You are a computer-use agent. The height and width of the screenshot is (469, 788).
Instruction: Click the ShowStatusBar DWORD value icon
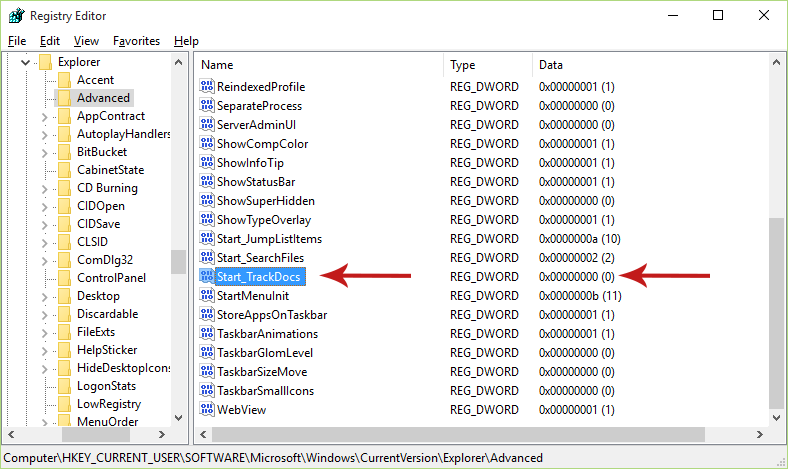(207, 181)
